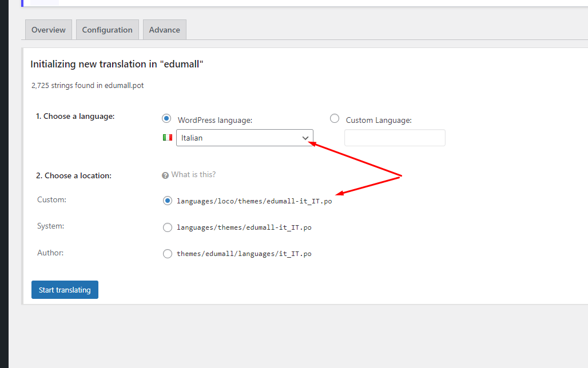Switch to the Configuration tab

tap(108, 30)
